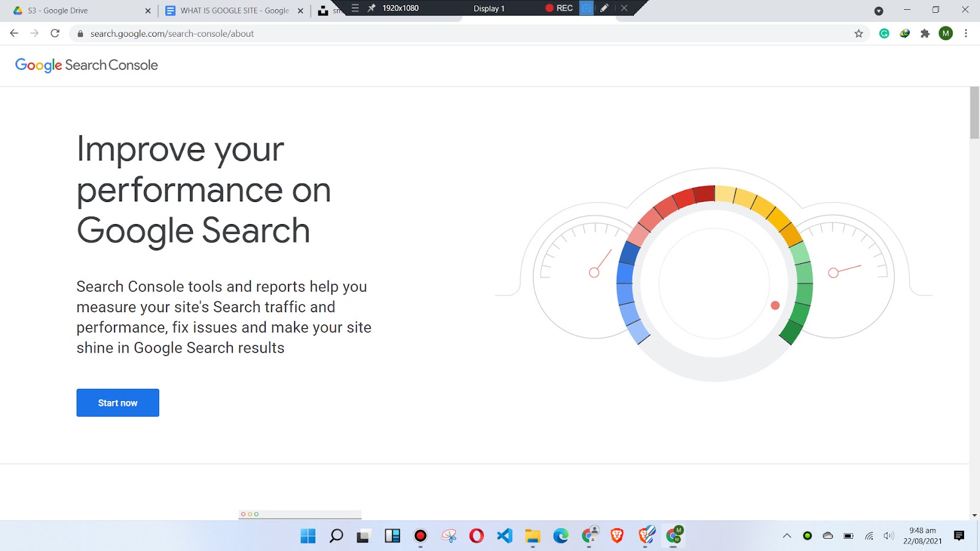Click the Improve your performance on Google Search heading

click(x=204, y=190)
